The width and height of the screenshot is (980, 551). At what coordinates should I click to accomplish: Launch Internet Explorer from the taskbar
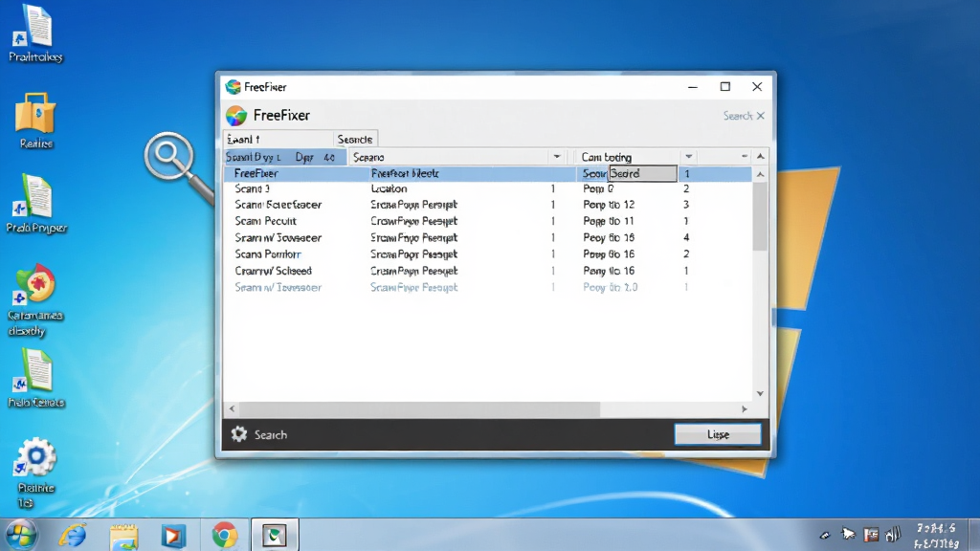[73, 536]
